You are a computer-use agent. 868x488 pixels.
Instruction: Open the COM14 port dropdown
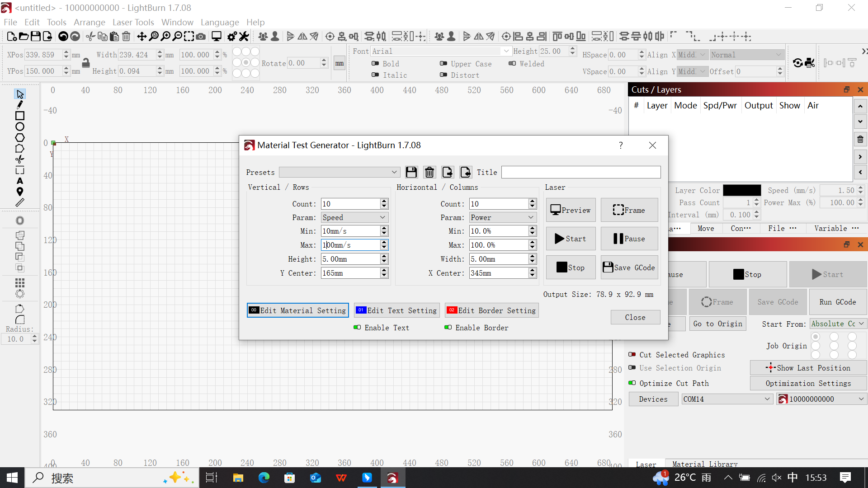(727, 399)
